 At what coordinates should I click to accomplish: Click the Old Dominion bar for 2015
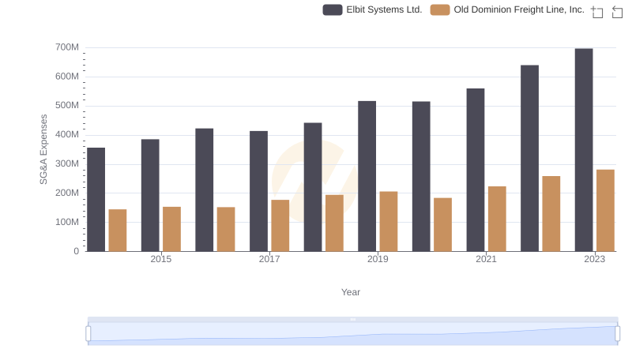point(171,229)
